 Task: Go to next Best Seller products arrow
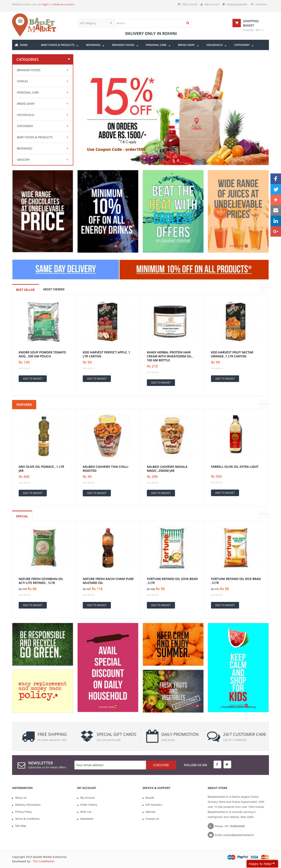coord(266,288)
